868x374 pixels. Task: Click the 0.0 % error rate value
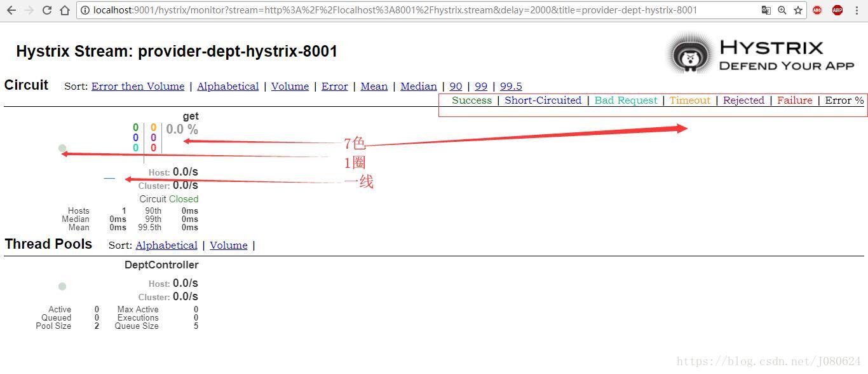(182, 130)
